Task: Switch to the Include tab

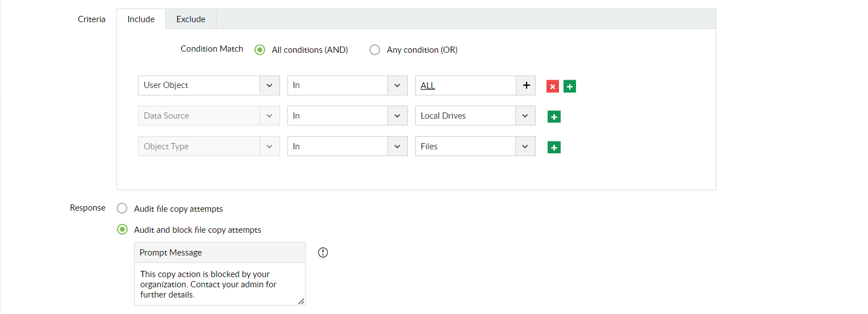Action: pyautogui.click(x=141, y=19)
